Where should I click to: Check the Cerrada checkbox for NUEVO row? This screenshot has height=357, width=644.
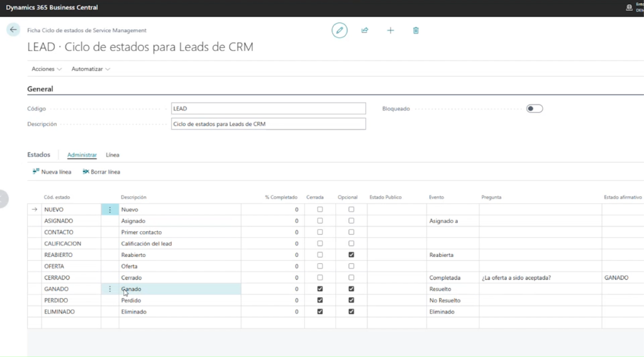point(320,210)
